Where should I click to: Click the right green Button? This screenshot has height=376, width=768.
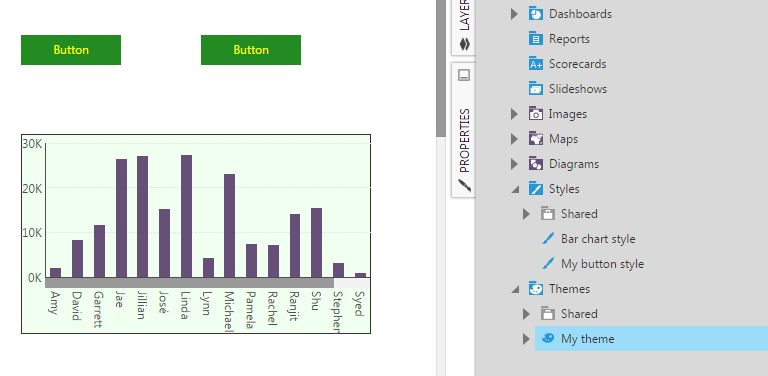(x=251, y=50)
